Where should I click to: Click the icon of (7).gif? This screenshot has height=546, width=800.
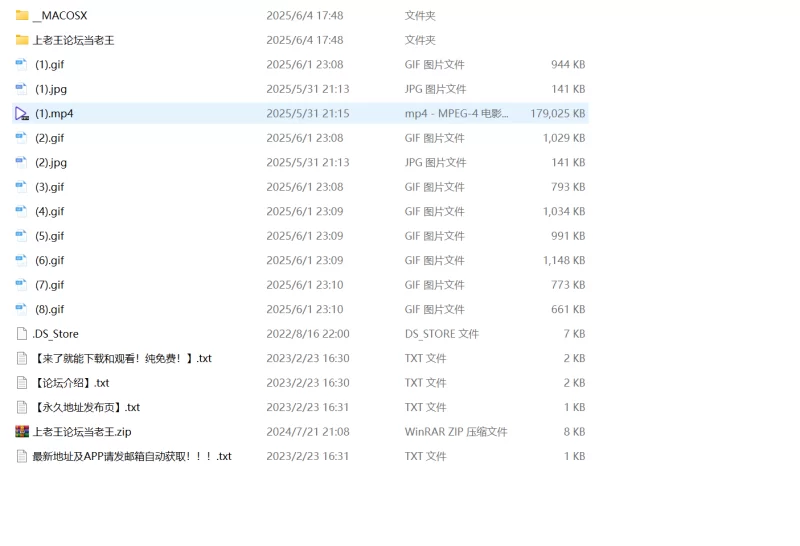(21, 285)
